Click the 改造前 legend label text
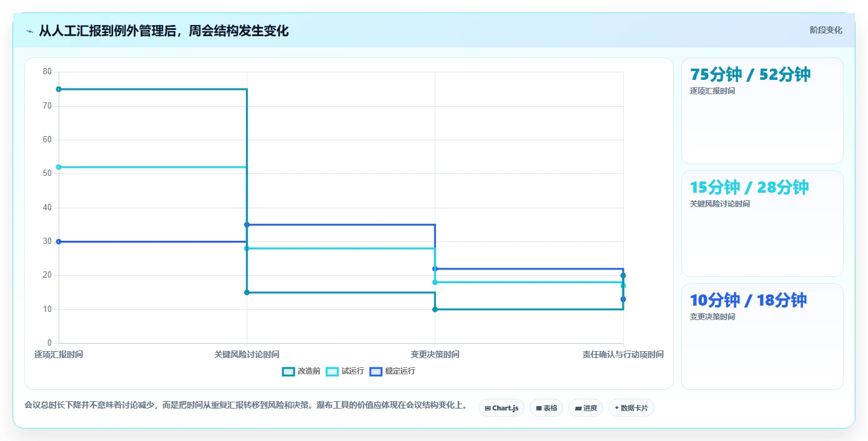This screenshot has width=868, height=441. click(309, 371)
